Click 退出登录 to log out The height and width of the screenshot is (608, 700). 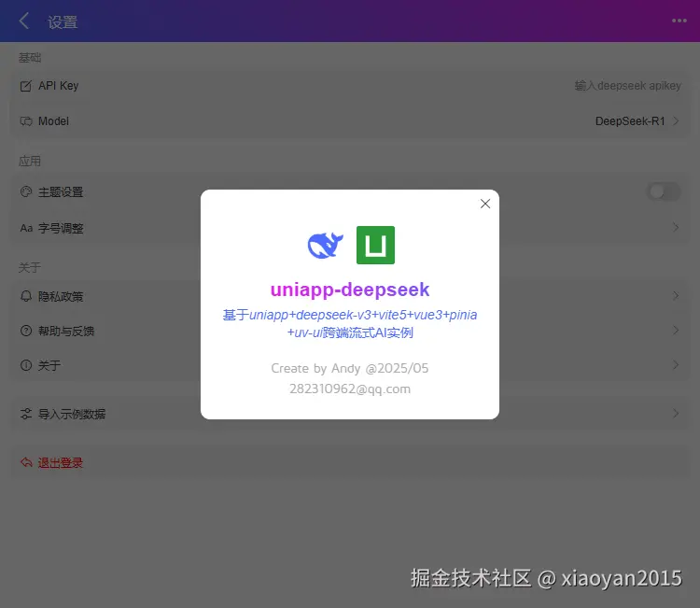[x=60, y=462]
